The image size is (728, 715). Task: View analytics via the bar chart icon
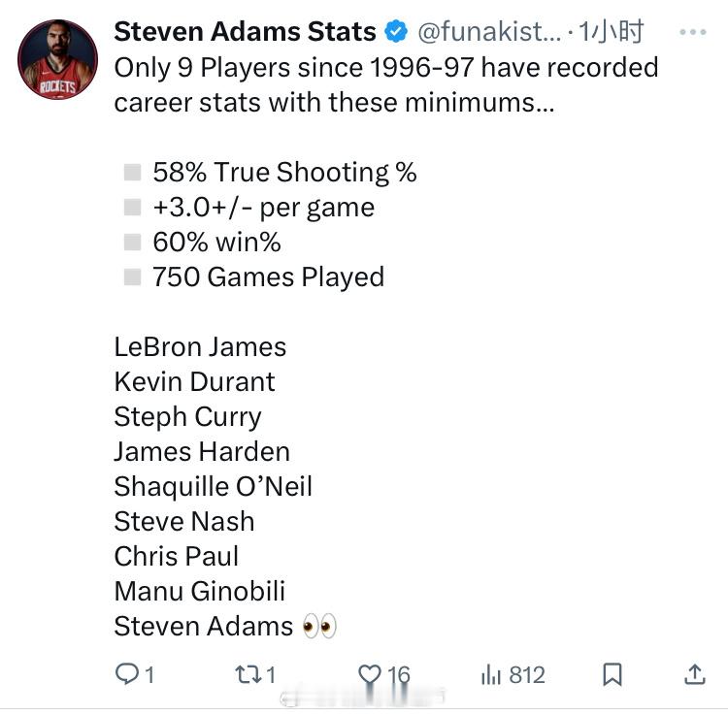point(491,674)
